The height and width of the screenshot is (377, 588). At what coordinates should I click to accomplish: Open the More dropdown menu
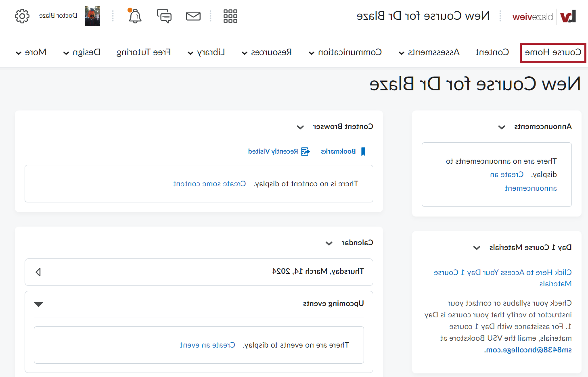coord(31,52)
